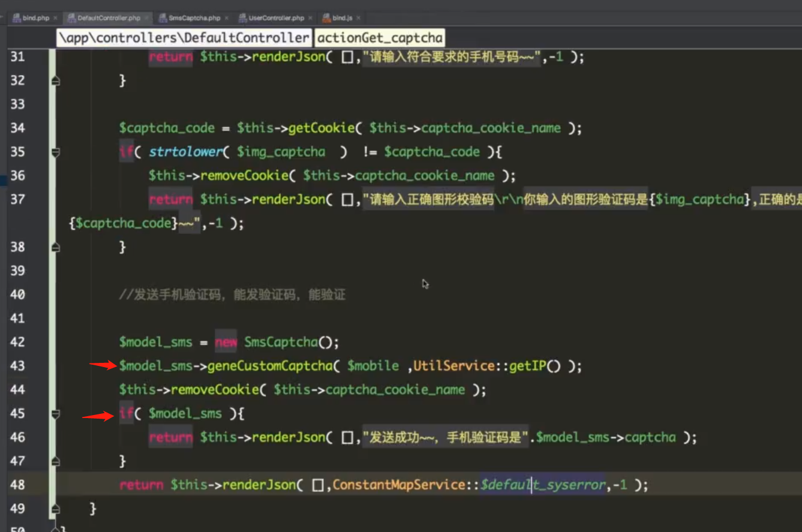
Task: Fold the if block starting at line 45
Action: 55,414
